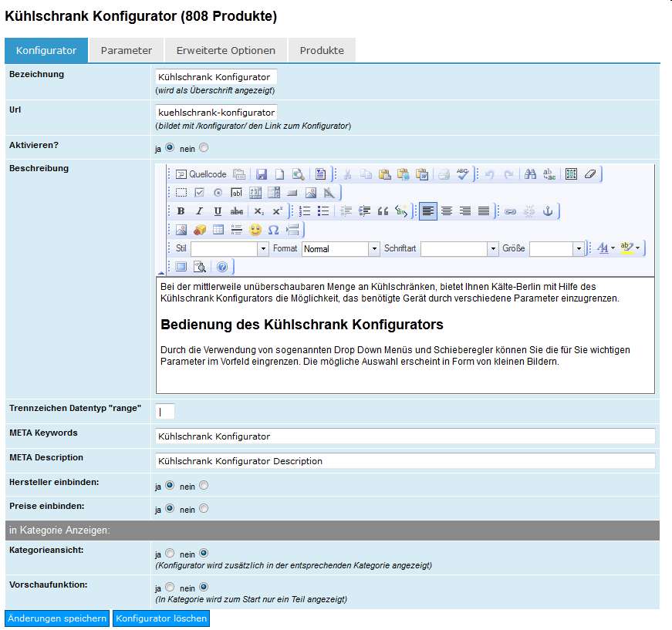Open the Erweiterte Optionen tab
Viewport: 672px width, 630px height.
(225, 50)
